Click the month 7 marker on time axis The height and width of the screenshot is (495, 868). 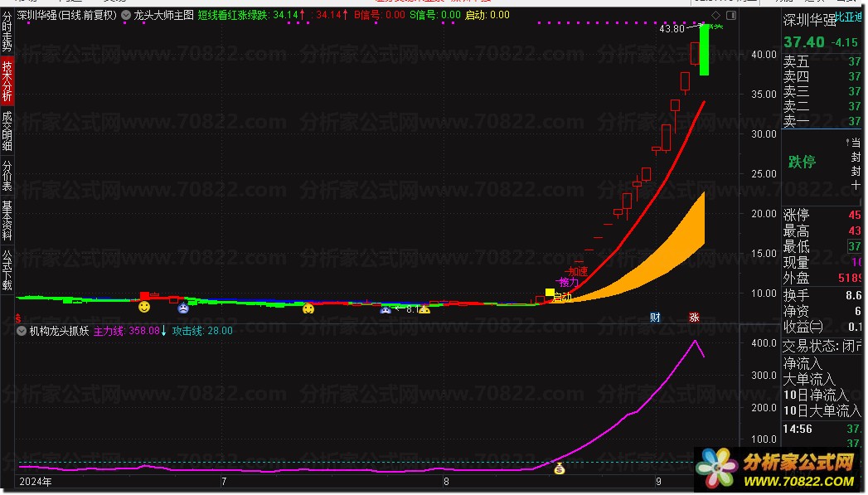pyautogui.click(x=224, y=482)
